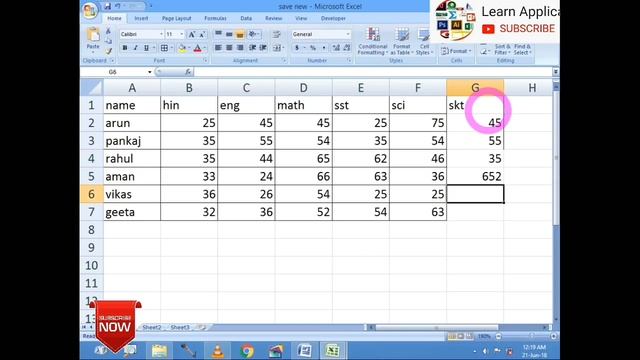The width and height of the screenshot is (640, 360).
Task: Toggle Italic formatting
Action: click(x=136, y=48)
